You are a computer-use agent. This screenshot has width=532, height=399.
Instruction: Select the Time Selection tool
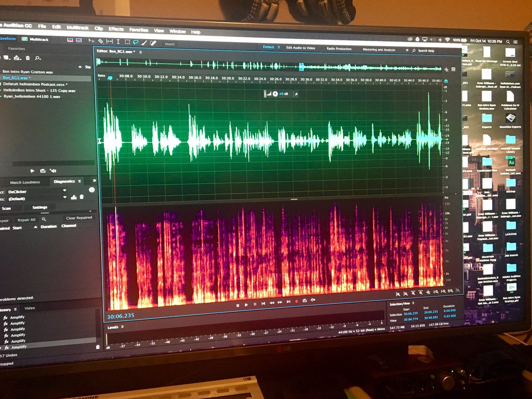coord(118,42)
